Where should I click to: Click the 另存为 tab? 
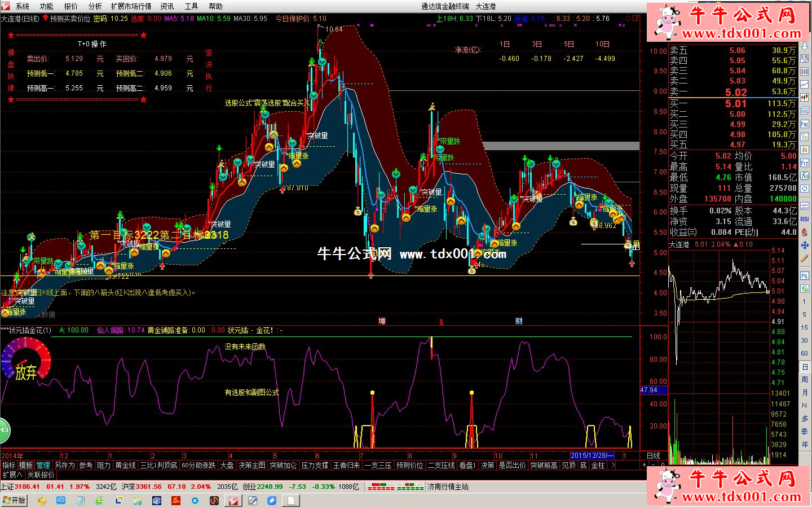coord(65,465)
